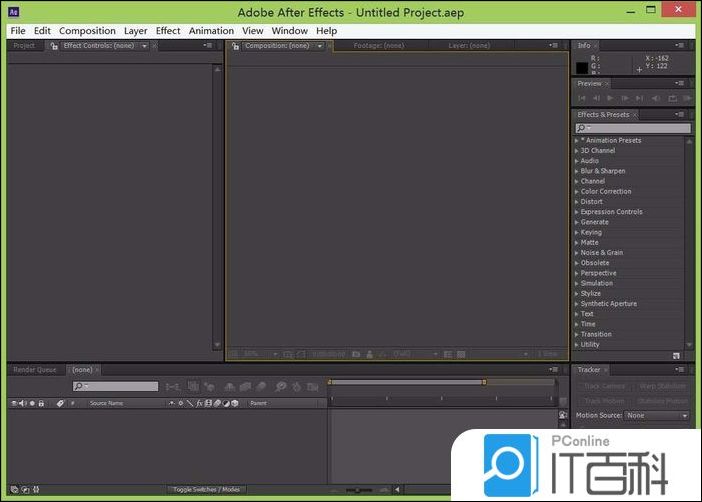Click the Obsolete category label
This screenshot has height=502, width=702.
tap(595, 263)
